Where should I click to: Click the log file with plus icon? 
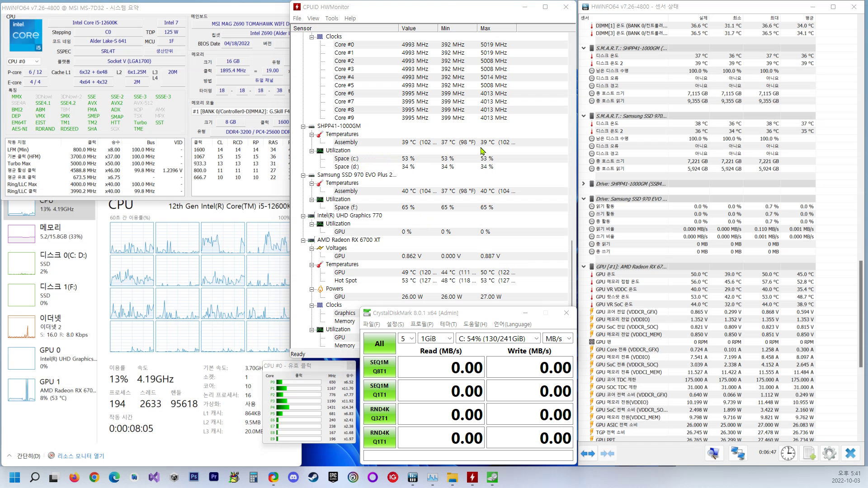pyautogui.click(x=809, y=453)
